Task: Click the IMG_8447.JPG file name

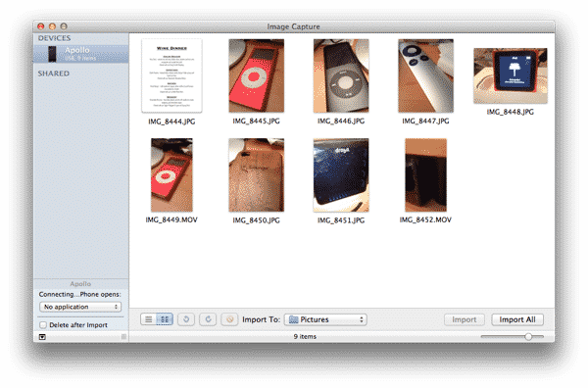Action: 425,121
